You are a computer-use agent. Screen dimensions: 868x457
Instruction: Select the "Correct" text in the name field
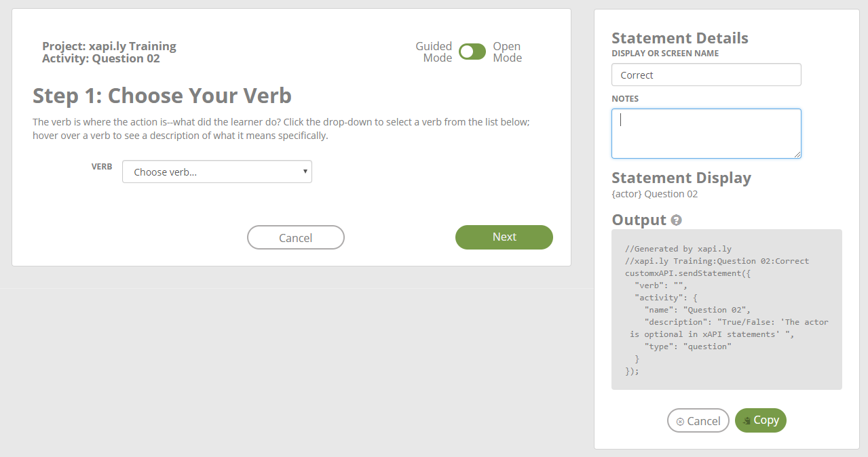coord(636,75)
